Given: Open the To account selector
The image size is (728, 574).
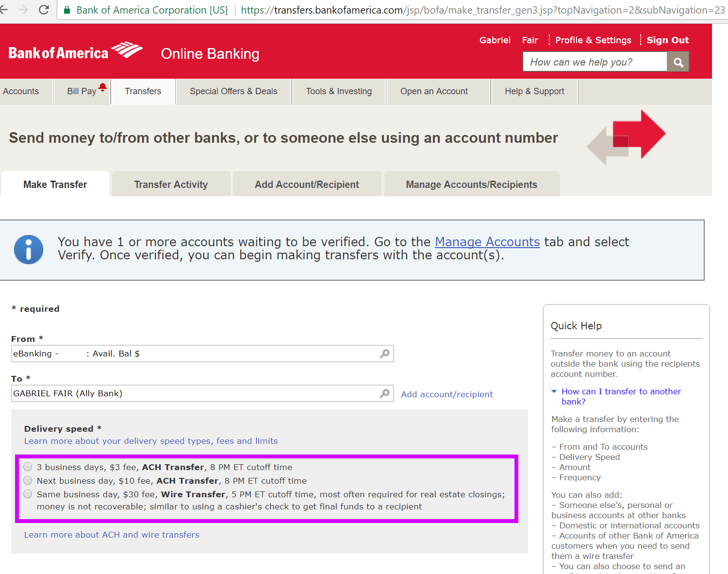Looking at the screenshot, I should pyautogui.click(x=202, y=393).
